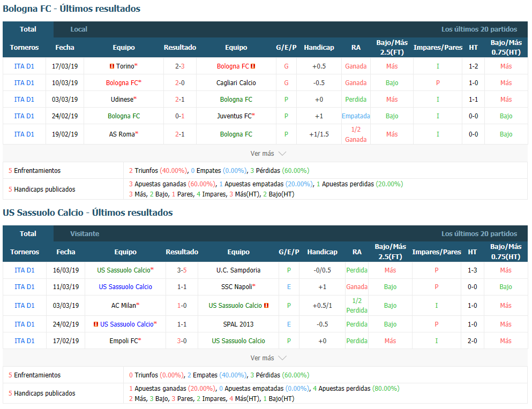Click the 2-0 result against Cagliari Calcio
The height and width of the screenshot is (409, 532).
180,83
